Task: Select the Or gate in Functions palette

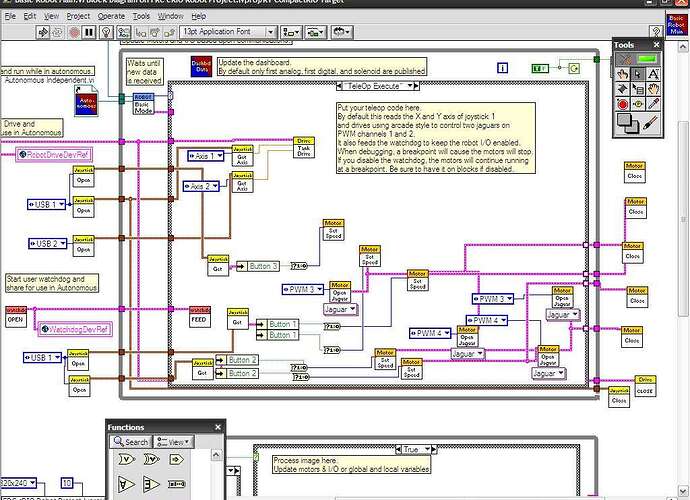Action: (126, 460)
